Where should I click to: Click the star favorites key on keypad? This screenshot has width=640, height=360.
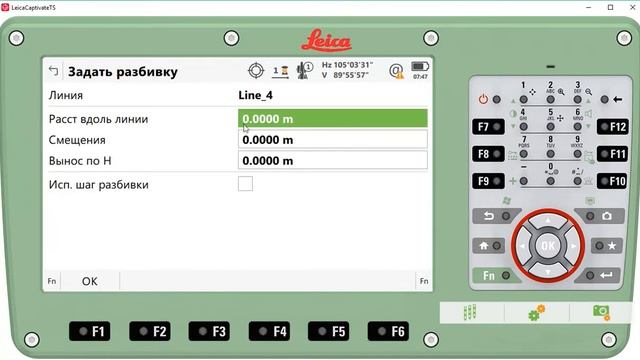tap(607, 246)
